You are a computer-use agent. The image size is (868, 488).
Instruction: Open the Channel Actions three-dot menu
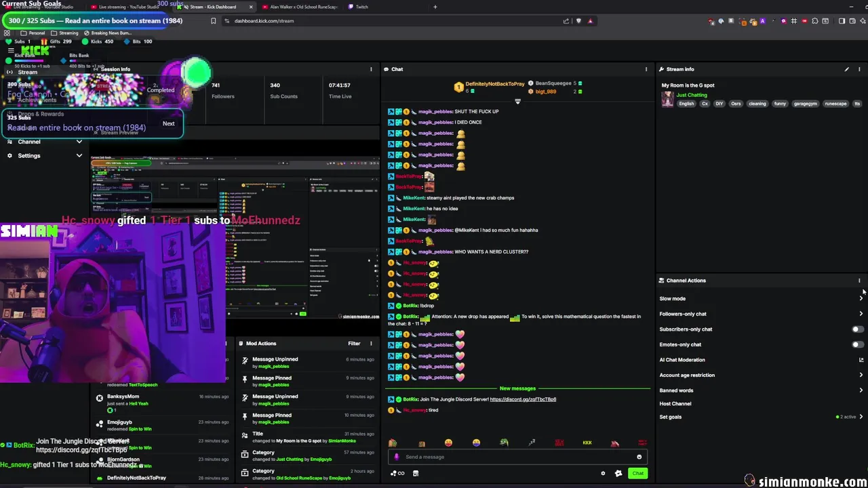(x=859, y=281)
